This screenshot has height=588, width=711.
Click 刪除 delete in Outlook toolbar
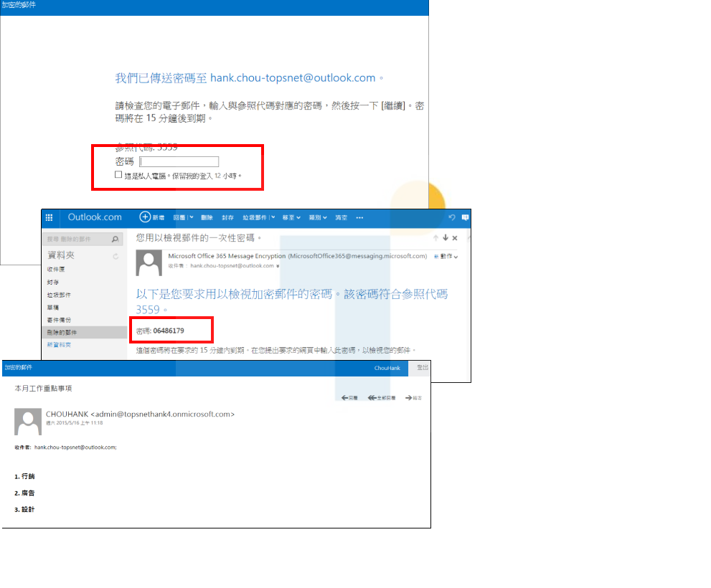tap(207, 217)
